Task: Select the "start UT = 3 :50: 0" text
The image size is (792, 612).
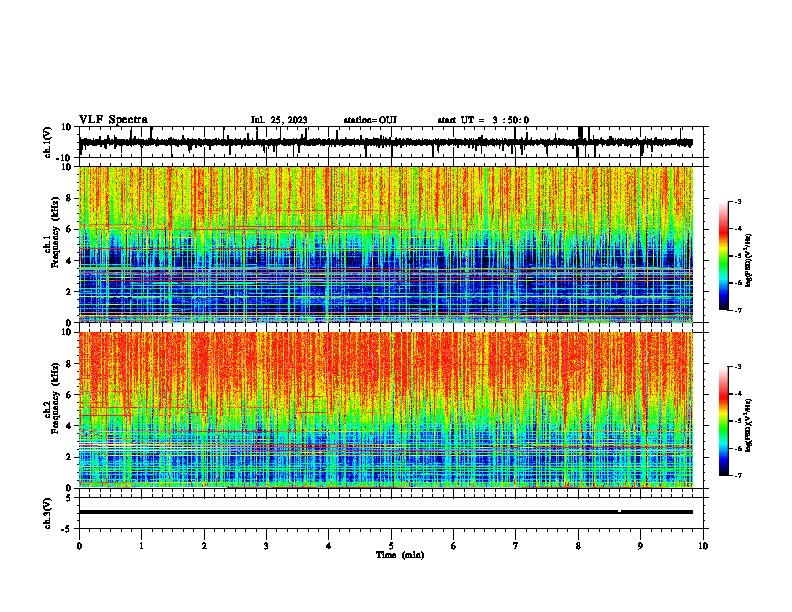Action: pyautogui.click(x=483, y=120)
